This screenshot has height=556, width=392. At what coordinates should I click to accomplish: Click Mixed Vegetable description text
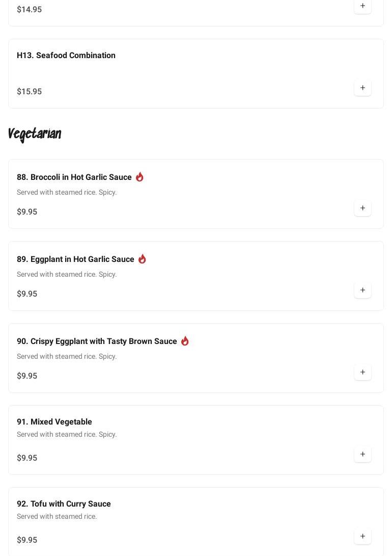coord(67,434)
